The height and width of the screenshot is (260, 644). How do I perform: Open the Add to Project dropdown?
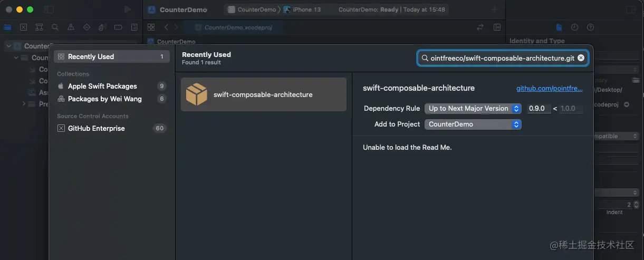click(x=473, y=124)
